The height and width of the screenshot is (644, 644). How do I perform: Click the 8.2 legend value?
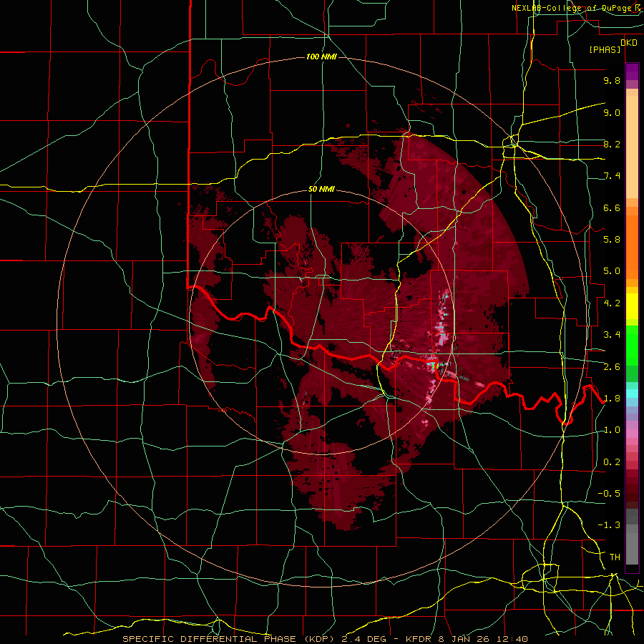[x=612, y=145]
